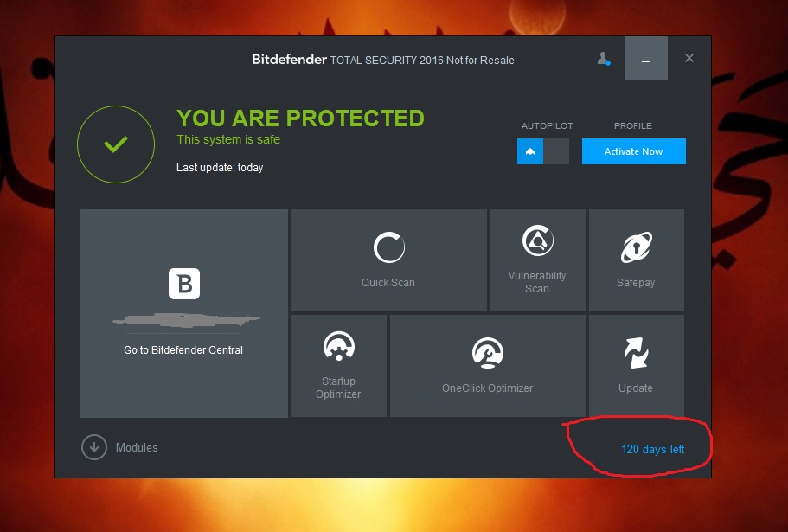Click the white Bitdefender B logo
788x532 pixels.
point(184,284)
